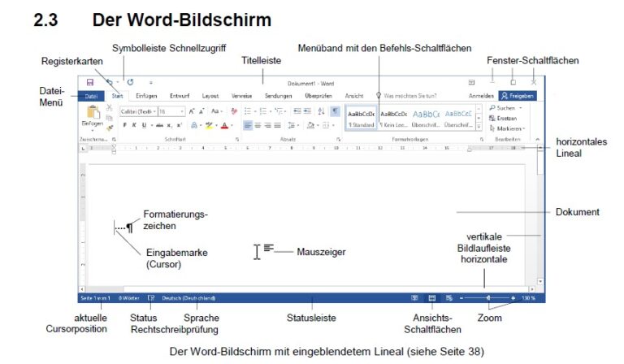624x364 pixels.
Task: Open the Quick Access toolbar customize arrow
Action: point(151,83)
